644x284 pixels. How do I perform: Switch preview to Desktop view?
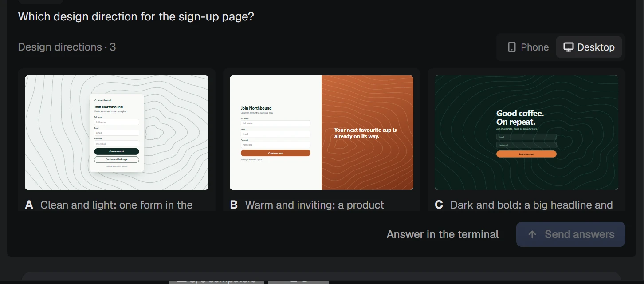coord(589,47)
